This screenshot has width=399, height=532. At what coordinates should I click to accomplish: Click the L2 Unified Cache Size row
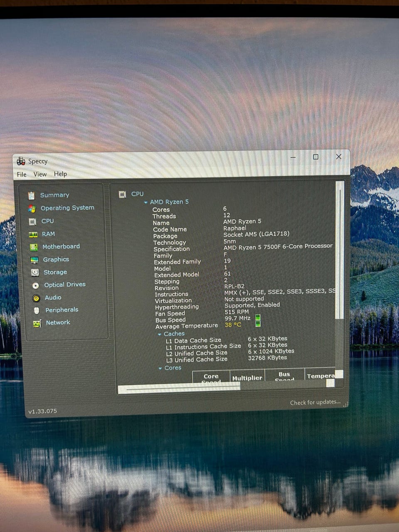tap(230, 352)
